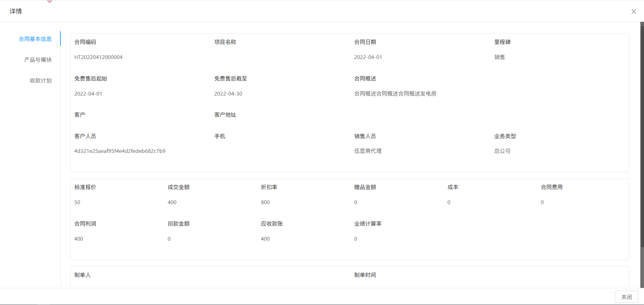Viewport: 644px width, 305px height.
Task: Click the 详情 dialog title
Action: (x=16, y=11)
